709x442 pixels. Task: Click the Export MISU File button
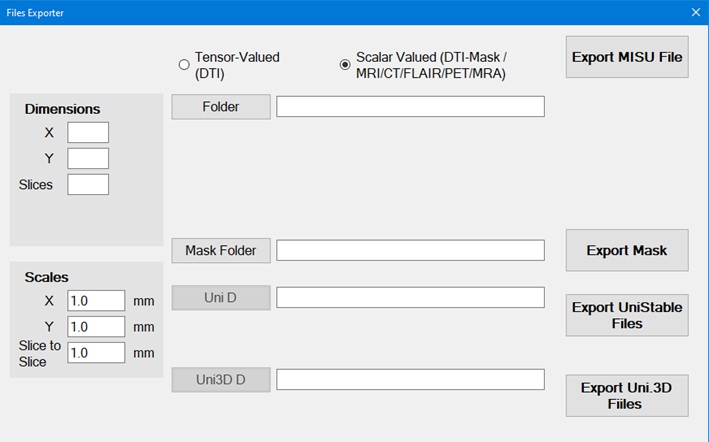point(627,58)
